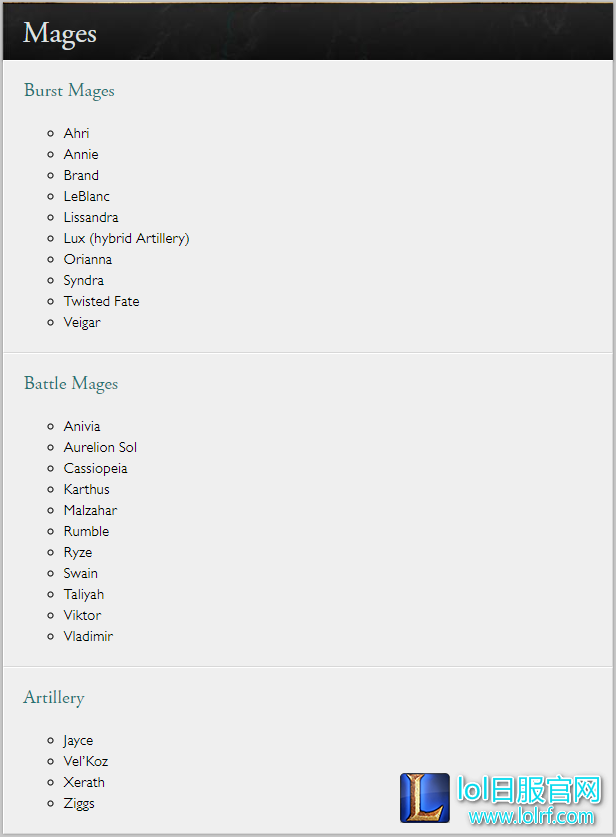Click Veigar in Burst Mages
Screen dimensions: 616x837
82,322
